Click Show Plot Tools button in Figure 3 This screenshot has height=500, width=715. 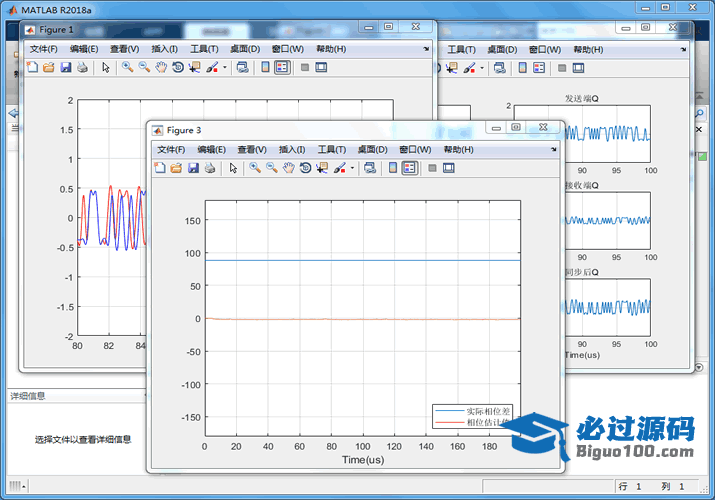450,168
